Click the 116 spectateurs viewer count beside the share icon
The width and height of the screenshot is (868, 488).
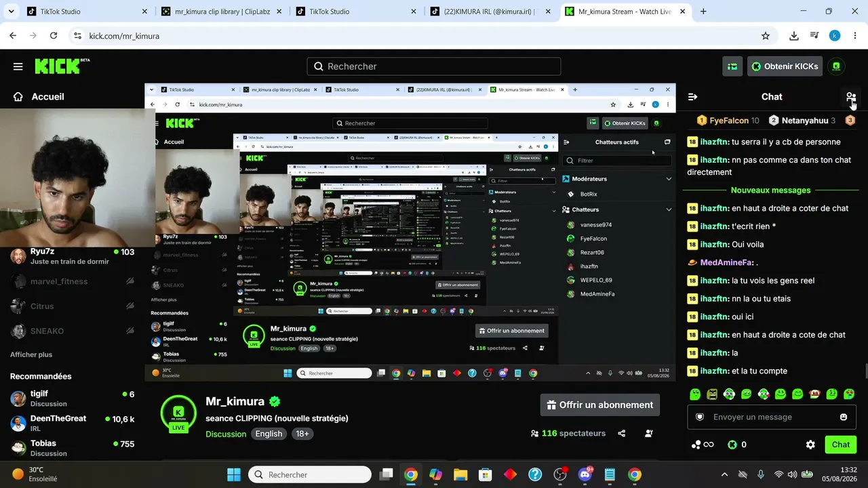click(x=569, y=433)
